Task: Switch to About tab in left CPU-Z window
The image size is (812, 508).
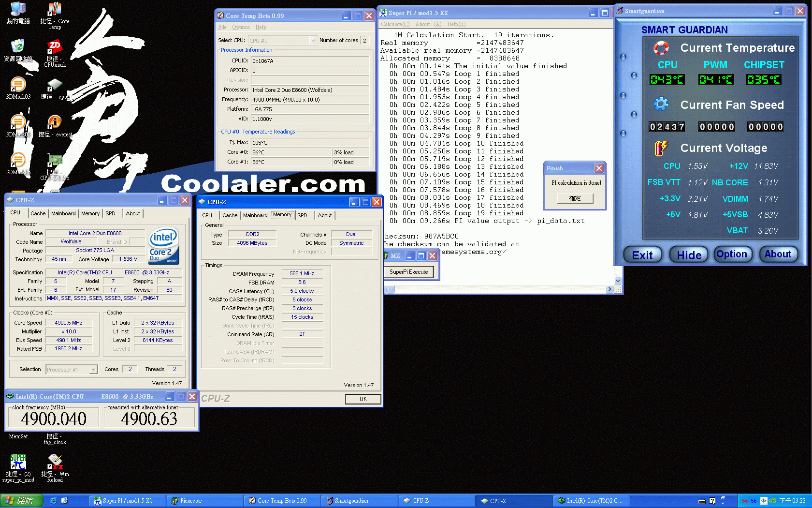Action: (133, 213)
